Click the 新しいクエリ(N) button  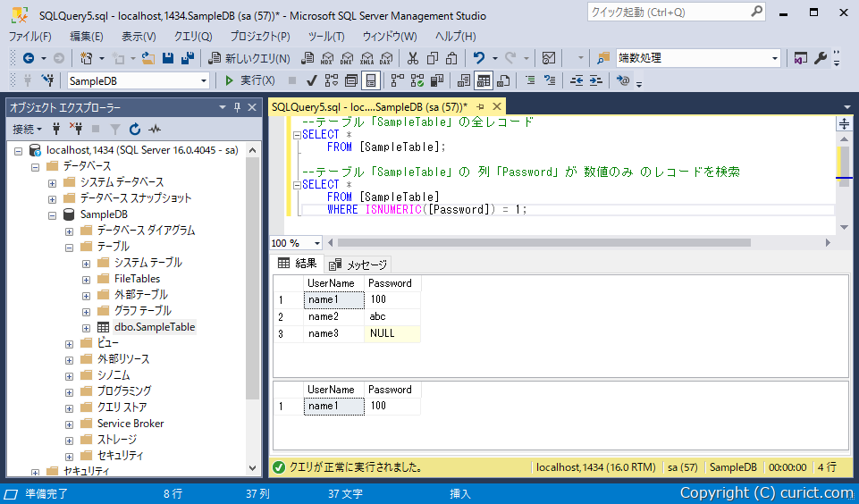(x=249, y=58)
